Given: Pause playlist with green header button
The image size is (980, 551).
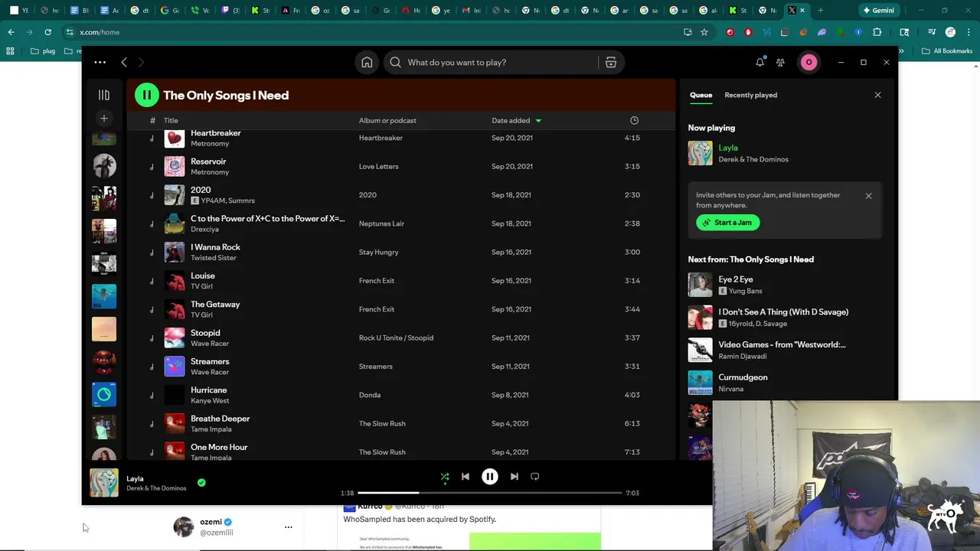Looking at the screenshot, I should pos(146,95).
